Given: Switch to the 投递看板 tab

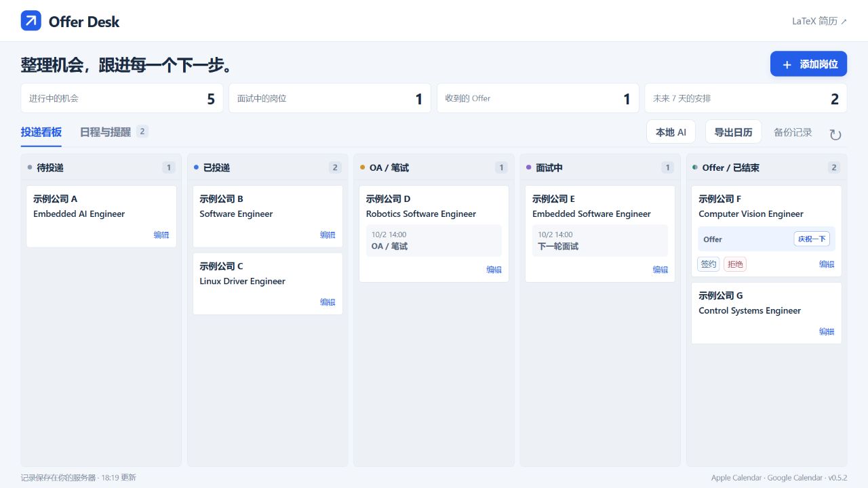Looking at the screenshot, I should tap(41, 132).
